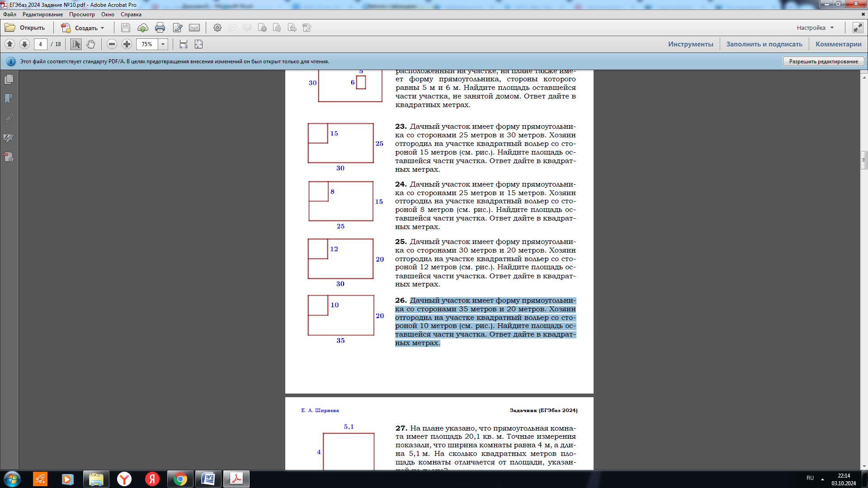This screenshot has width=868, height=488.
Task: Open Yandex Browser from the taskbar
Action: [124, 479]
